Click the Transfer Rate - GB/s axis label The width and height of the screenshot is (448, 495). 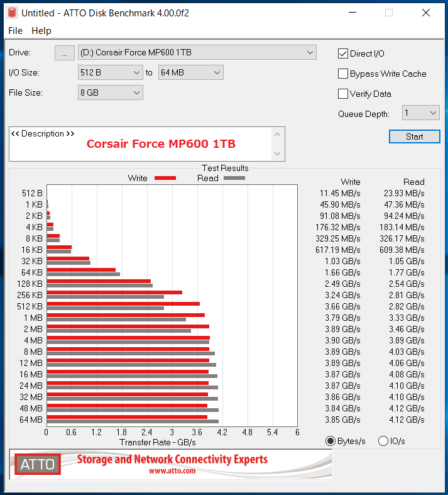(x=157, y=443)
